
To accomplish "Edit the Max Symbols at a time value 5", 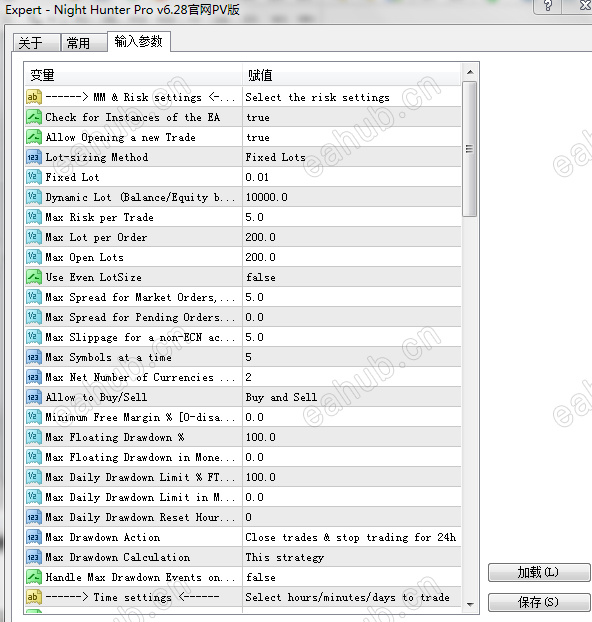I will 352,357.
